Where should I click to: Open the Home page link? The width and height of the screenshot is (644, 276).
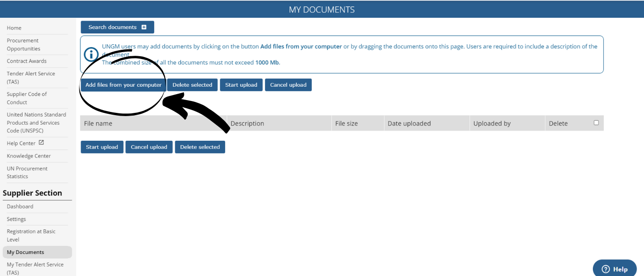tap(14, 28)
